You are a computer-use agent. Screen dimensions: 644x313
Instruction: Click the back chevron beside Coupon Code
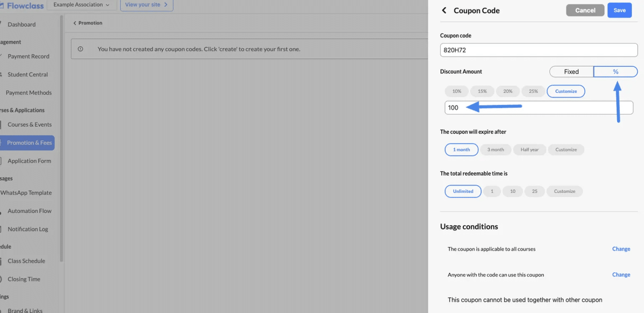point(444,10)
